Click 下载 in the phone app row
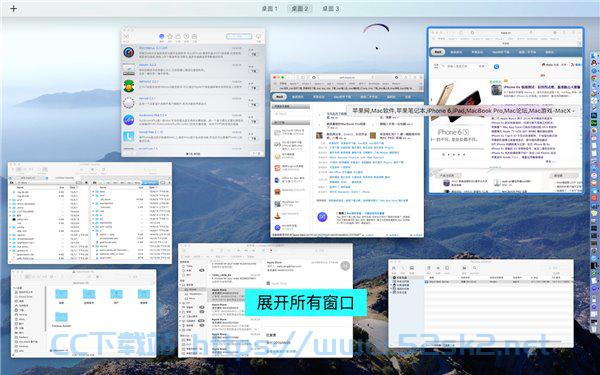 (253, 139)
